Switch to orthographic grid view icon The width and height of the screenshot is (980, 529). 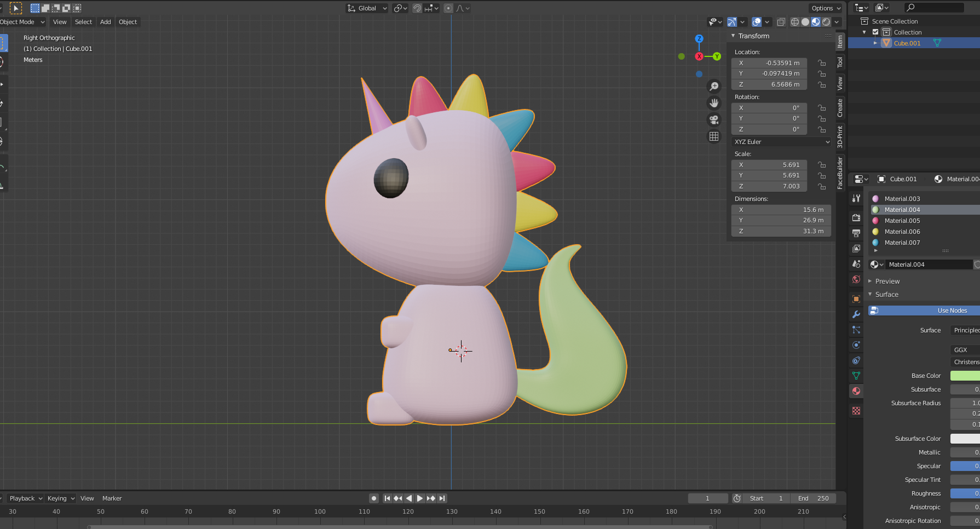click(x=714, y=136)
